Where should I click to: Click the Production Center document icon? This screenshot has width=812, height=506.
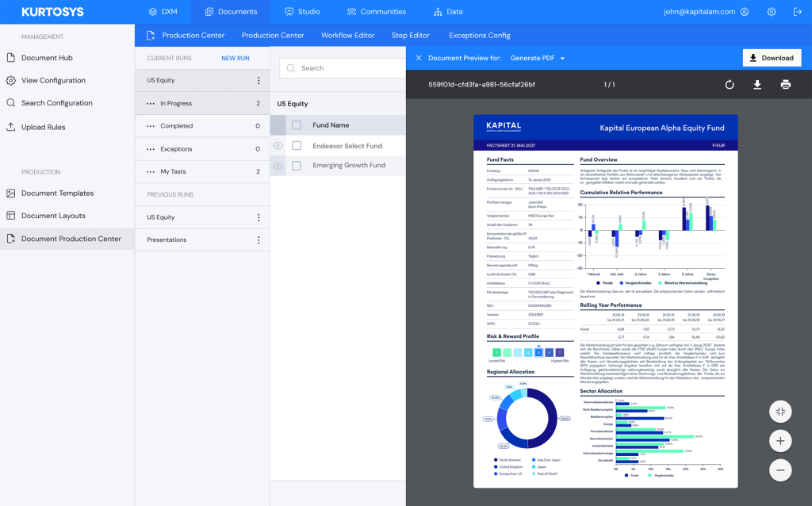(151, 35)
